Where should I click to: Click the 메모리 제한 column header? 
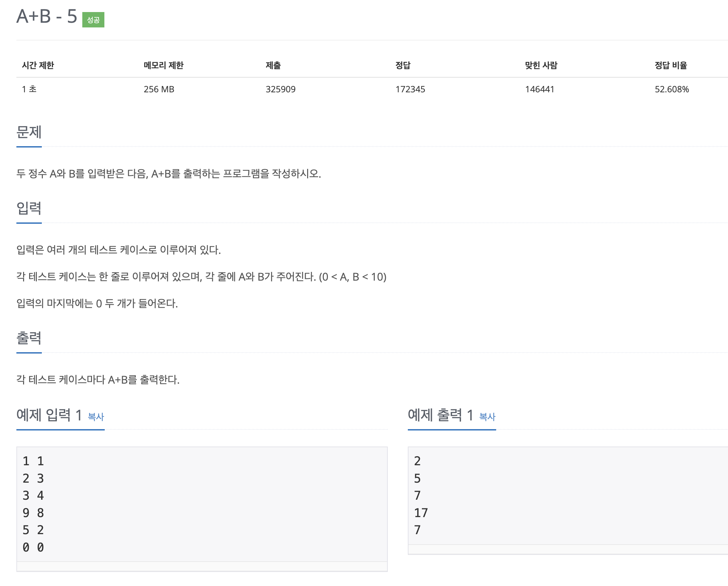163,65
